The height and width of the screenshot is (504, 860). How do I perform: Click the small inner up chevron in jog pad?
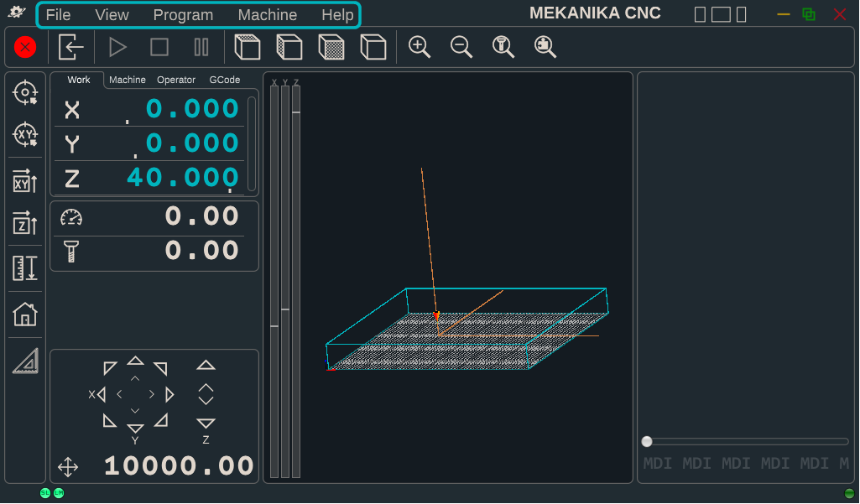[x=135, y=378]
